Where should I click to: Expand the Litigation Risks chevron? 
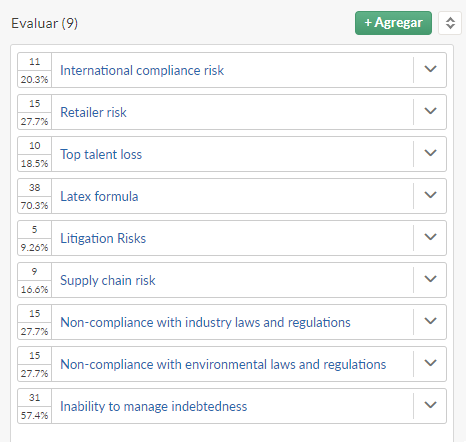click(x=430, y=238)
